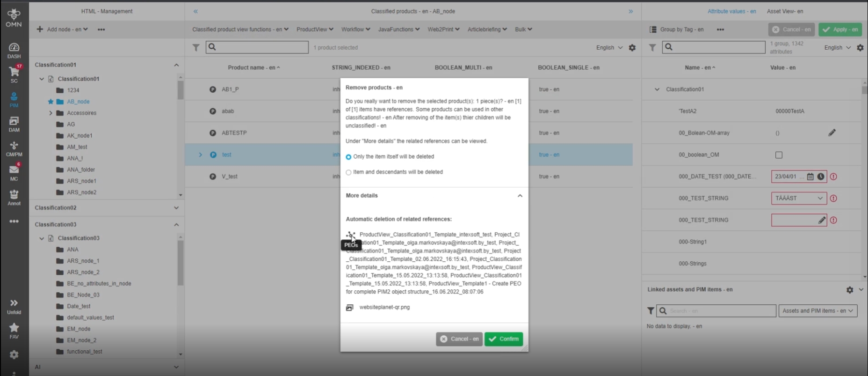Open sidebar settings gear
The width and height of the screenshot is (868, 376).
[14, 355]
